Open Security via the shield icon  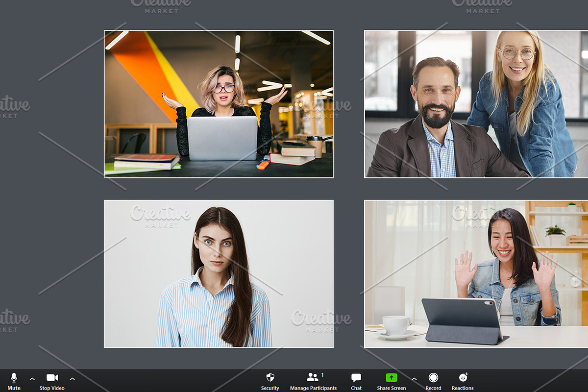tap(270, 378)
